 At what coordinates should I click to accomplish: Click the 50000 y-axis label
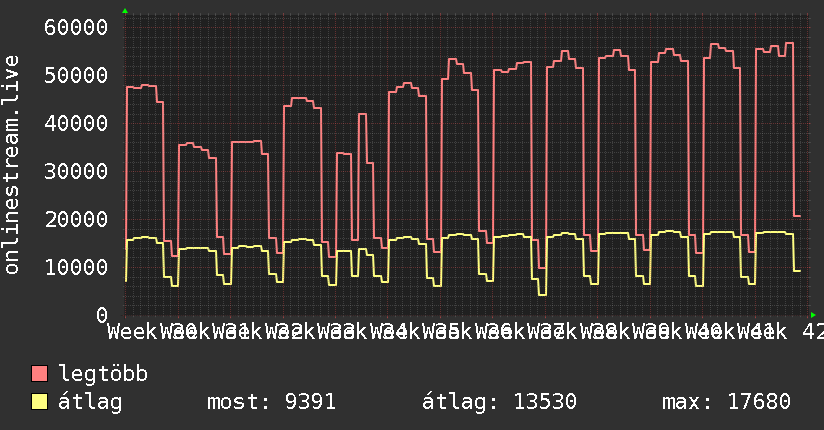point(76,75)
